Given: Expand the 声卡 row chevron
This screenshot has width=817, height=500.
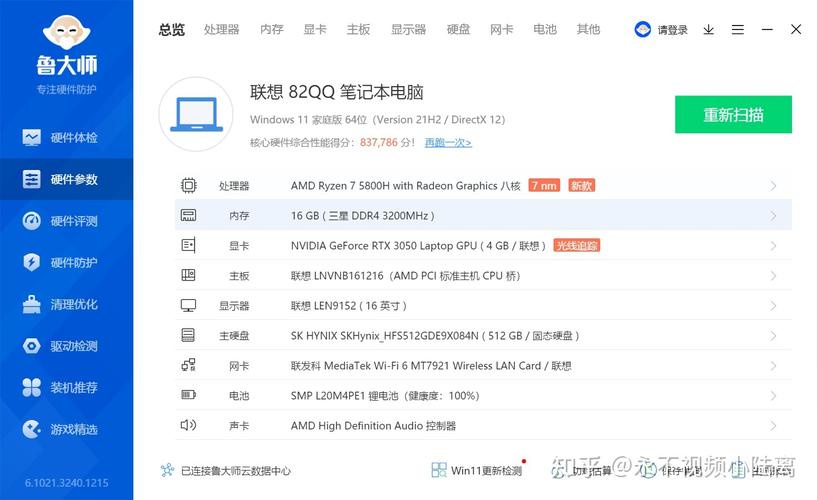Looking at the screenshot, I should (773, 426).
